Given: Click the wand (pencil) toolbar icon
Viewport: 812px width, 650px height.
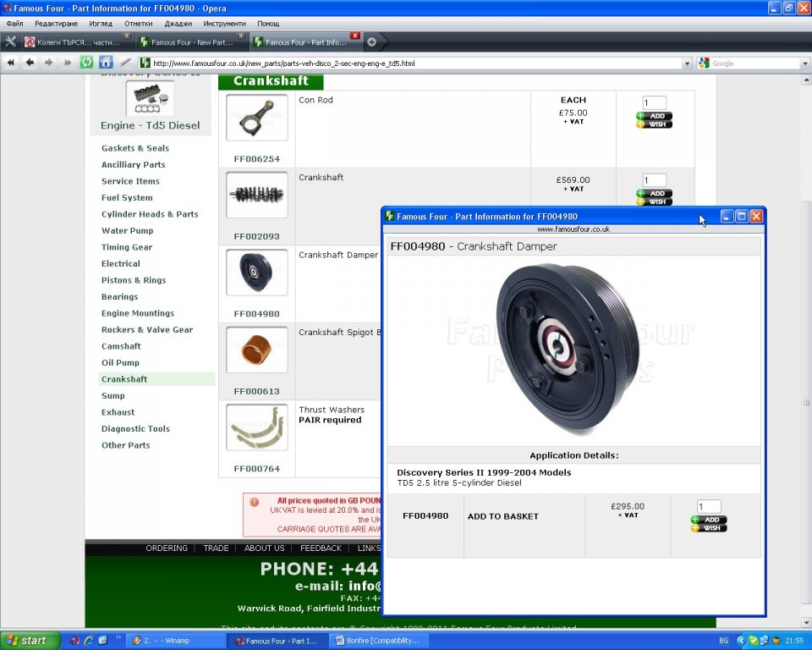Looking at the screenshot, I should click(x=125, y=63).
